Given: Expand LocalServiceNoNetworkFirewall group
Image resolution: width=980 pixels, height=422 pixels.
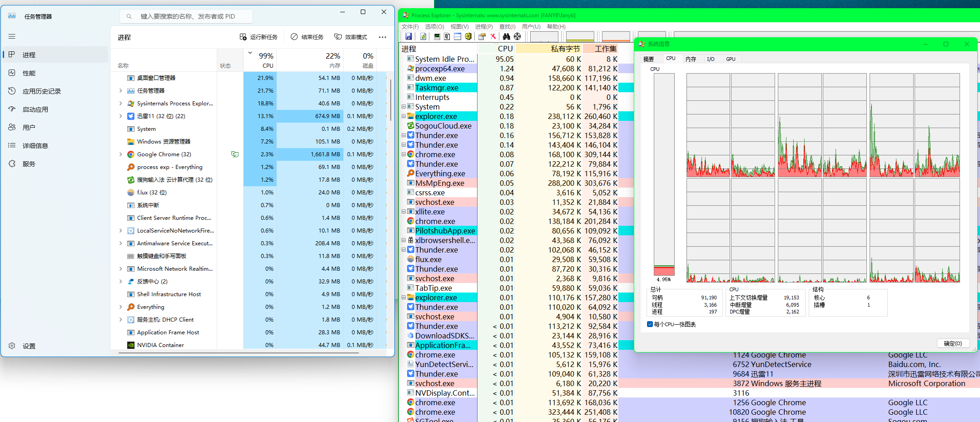Looking at the screenshot, I should [120, 231].
